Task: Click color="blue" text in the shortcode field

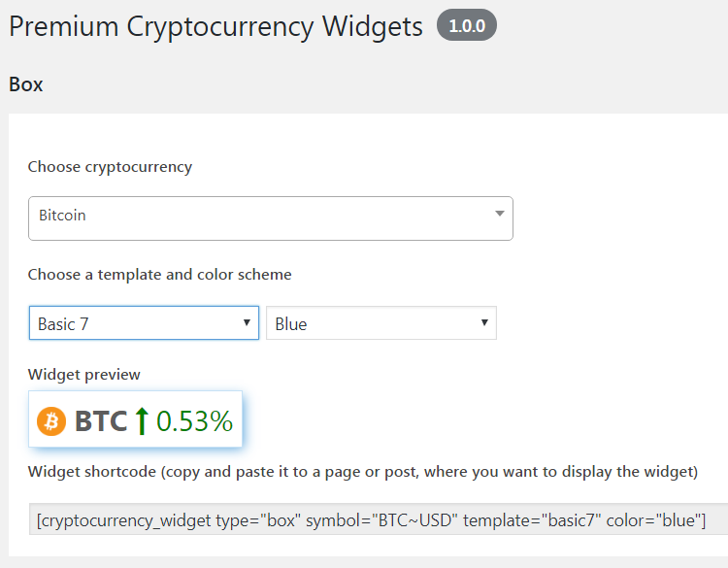Action: tap(655, 521)
